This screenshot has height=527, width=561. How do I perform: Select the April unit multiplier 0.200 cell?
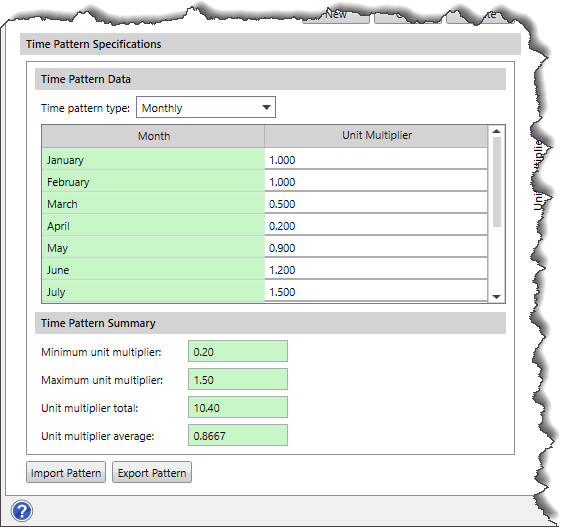coord(376,225)
